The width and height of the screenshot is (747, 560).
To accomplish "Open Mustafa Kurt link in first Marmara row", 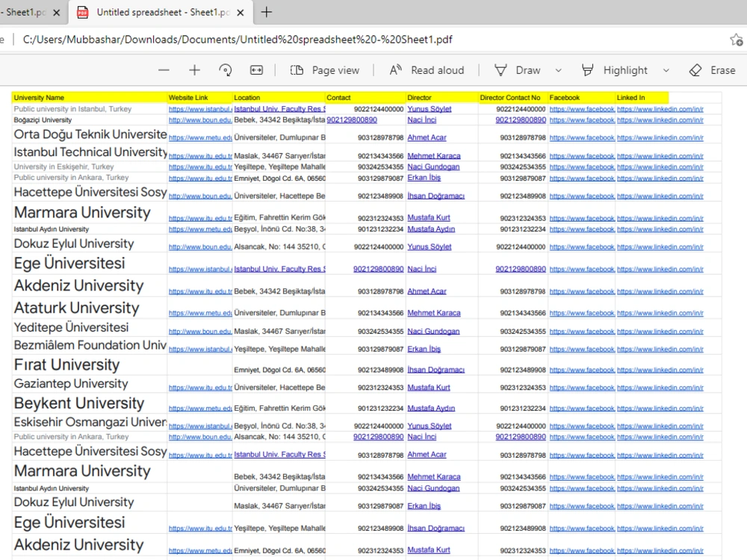I will pyautogui.click(x=429, y=217).
